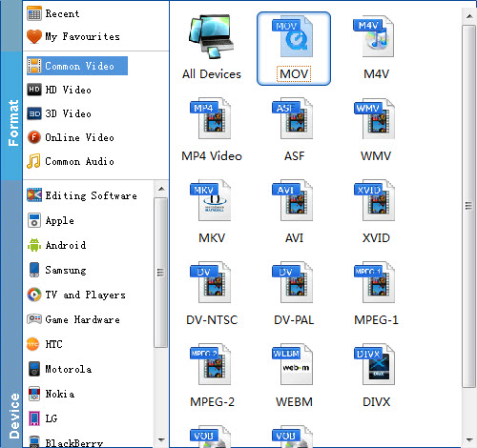Show Nokia device presets
Viewport: 477px width, 448px height.
pyautogui.click(x=51, y=394)
